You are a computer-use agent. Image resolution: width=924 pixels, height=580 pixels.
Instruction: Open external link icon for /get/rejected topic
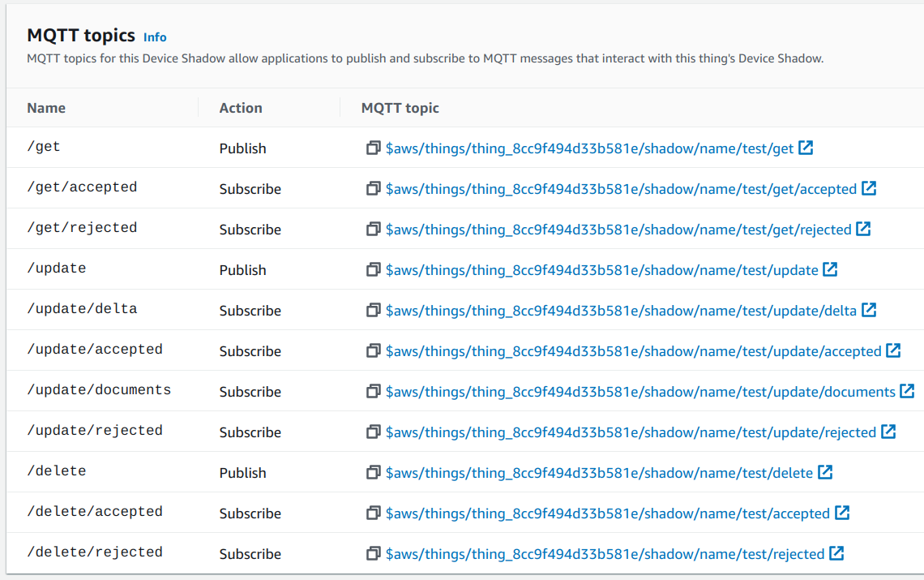click(x=863, y=229)
